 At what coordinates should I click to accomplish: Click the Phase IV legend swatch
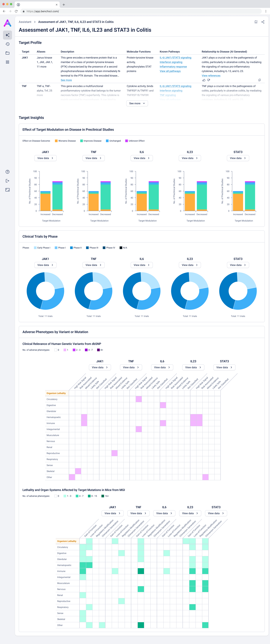(x=104, y=248)
